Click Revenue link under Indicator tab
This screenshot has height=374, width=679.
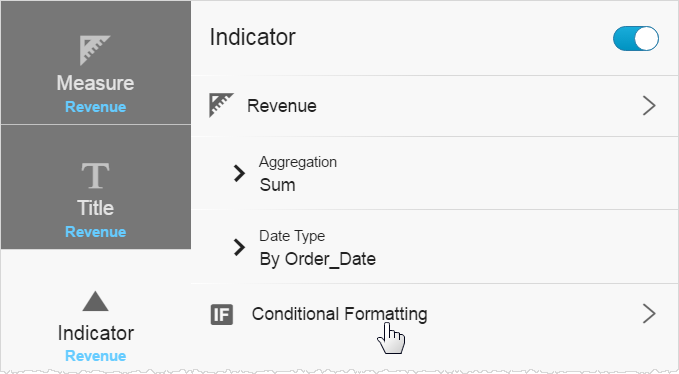(x=96, y=356)
